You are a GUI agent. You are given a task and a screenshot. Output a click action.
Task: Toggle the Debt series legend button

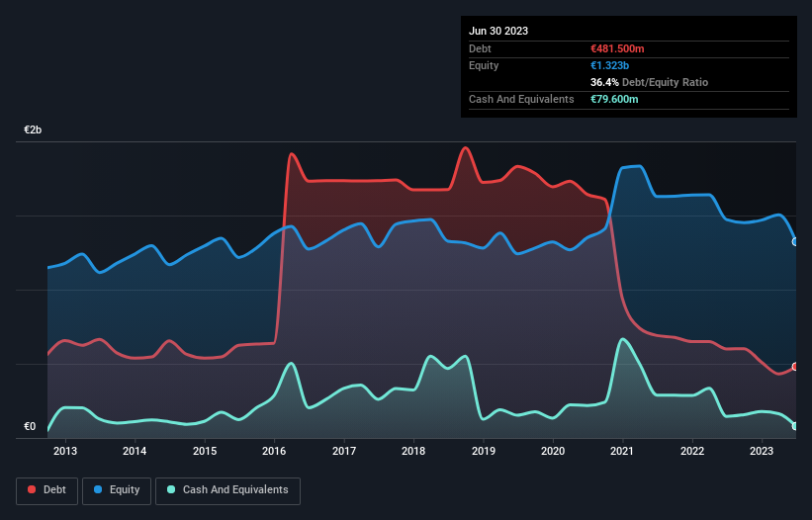click(46, 490)
